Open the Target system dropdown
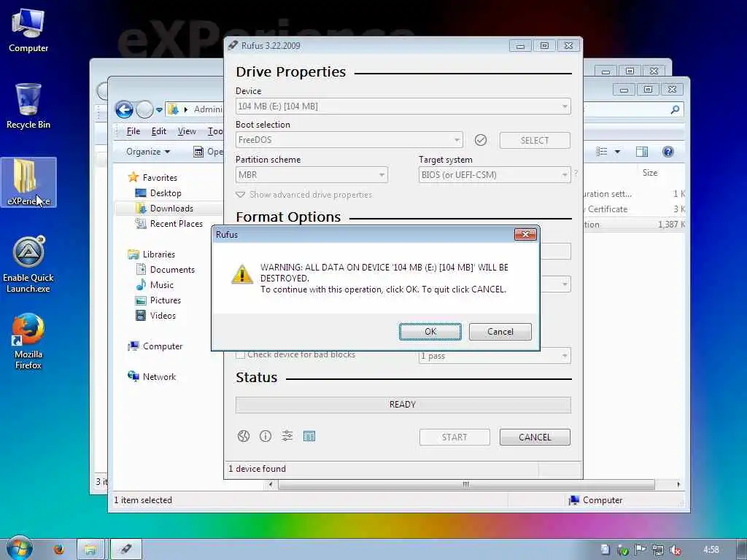 coord(495,175)
